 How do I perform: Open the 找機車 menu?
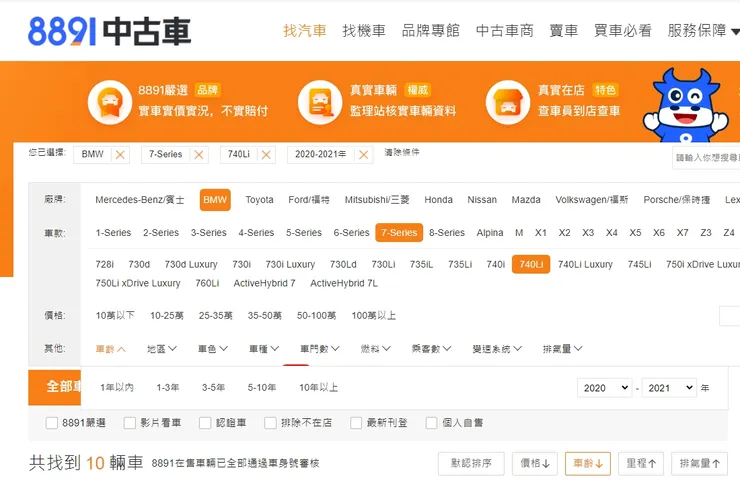[364, 31]
